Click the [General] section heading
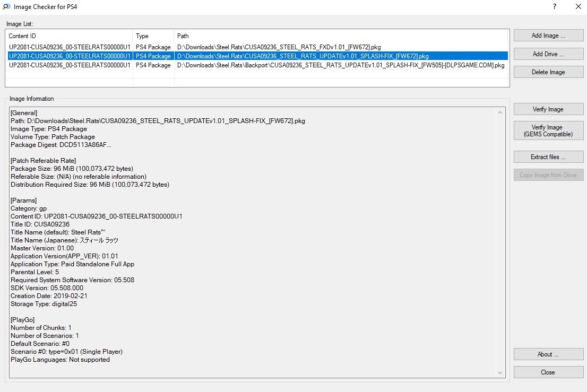This screenshot has height=392, width=587. [x=24, y=112]
